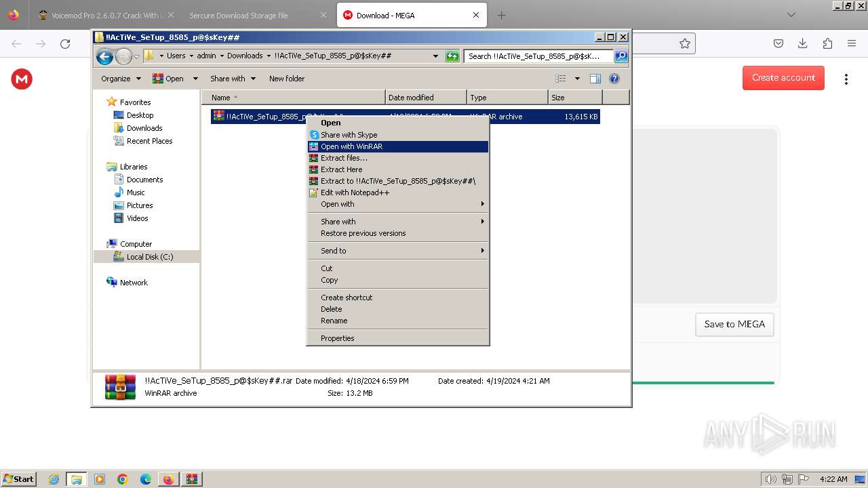The image size is (868, 488).
Task: Click the change view icon
Action: click(x=560, y=79)
